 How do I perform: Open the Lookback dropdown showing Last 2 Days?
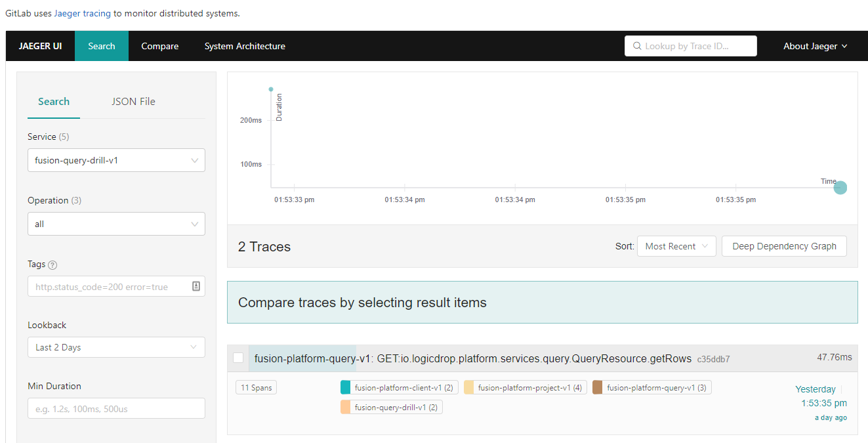[116, 347]
